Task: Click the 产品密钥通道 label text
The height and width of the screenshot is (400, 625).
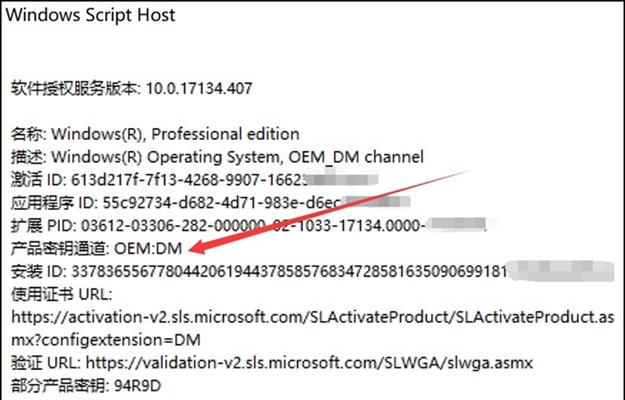Action: (x=60, y=249)
